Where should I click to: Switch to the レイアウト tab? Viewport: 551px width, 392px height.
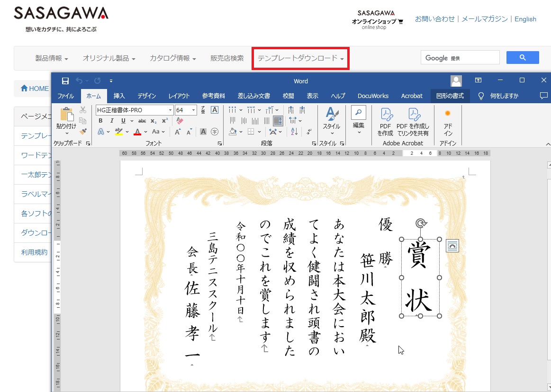pos(179,96)
